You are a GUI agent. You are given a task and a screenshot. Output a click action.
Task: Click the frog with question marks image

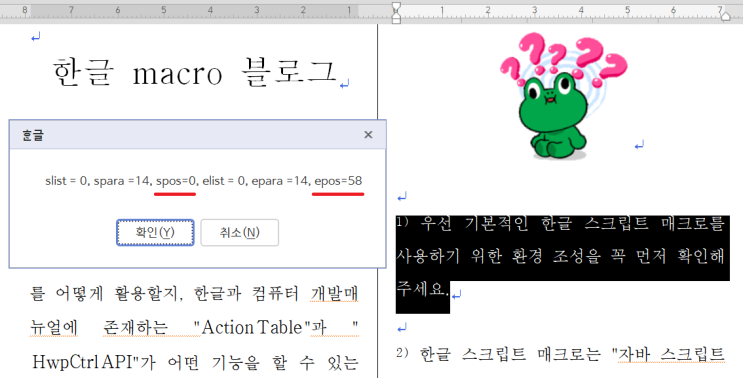[563, 96]
